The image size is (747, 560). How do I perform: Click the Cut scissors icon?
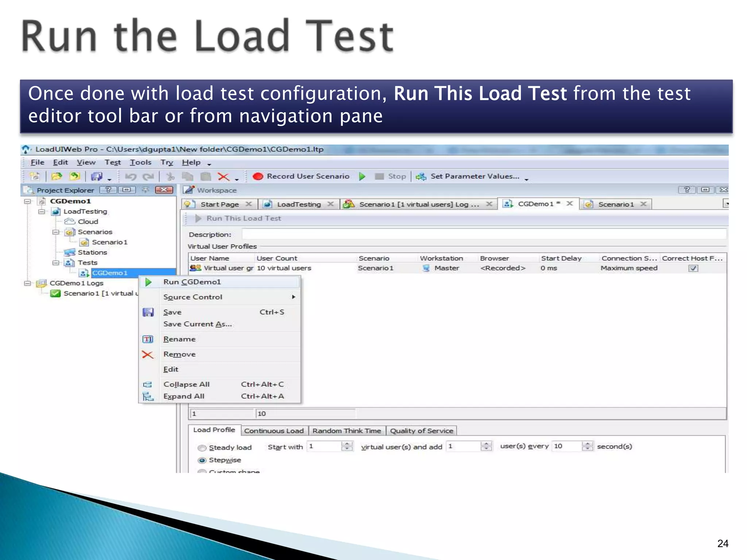[x=170, y=177]
